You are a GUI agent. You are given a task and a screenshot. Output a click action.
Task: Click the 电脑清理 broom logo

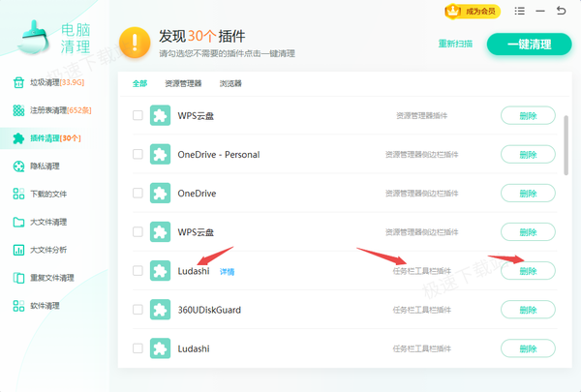[x=33, y=37]
